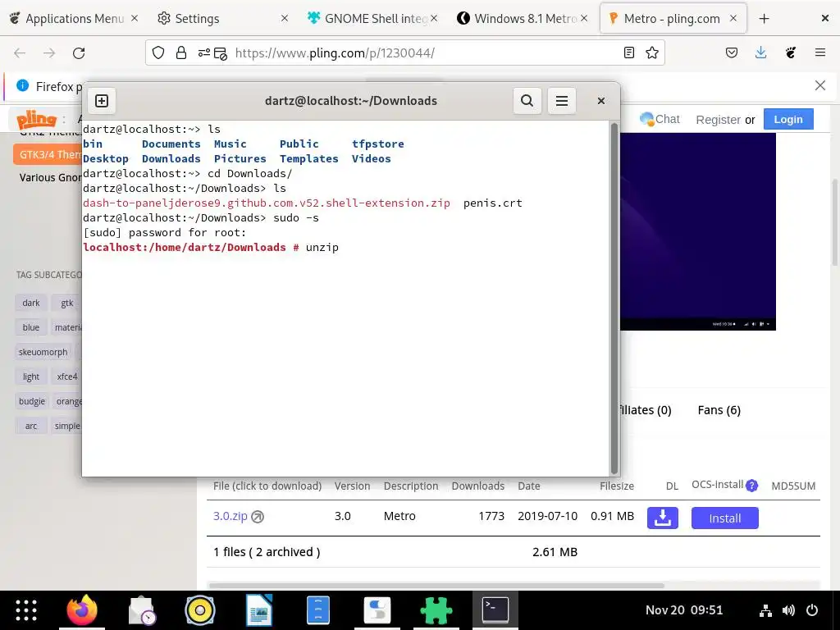Select the light tag
The image size is (840, 630).
pos(31,377)
